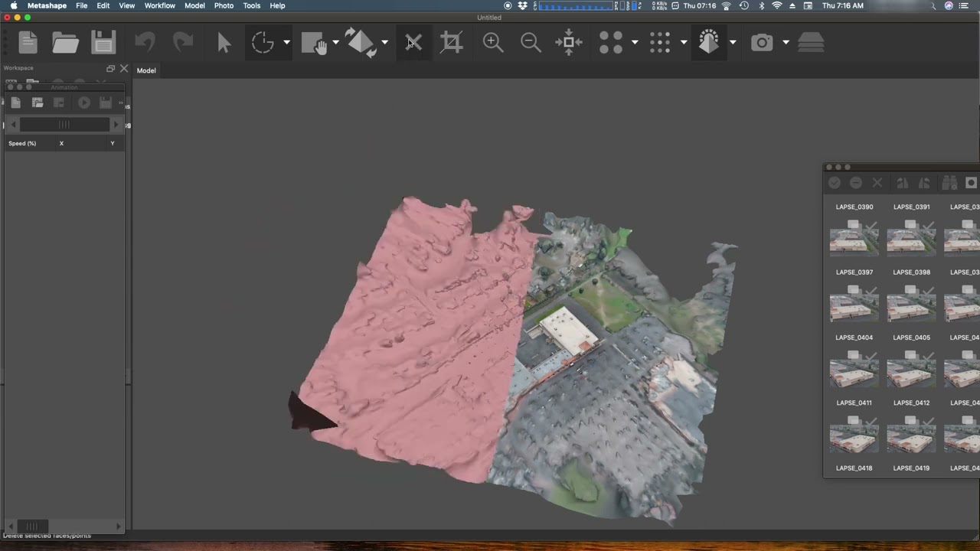The image size is (980, 551).
Task: Click the second icon in the Animation panel toolbar
Action: pos(38,103)
